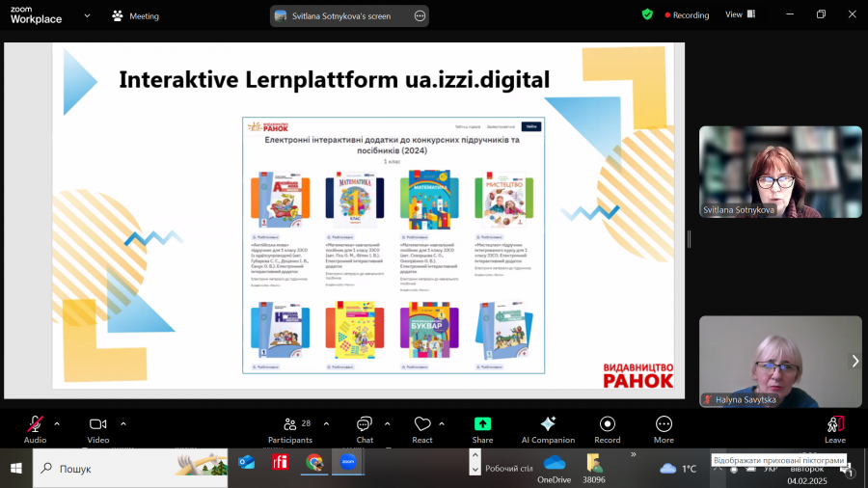Image resolution: width=868 pixels, height=488 pixels.
Task: Click the dark login button on slide
Action: (x=531, y=126)
